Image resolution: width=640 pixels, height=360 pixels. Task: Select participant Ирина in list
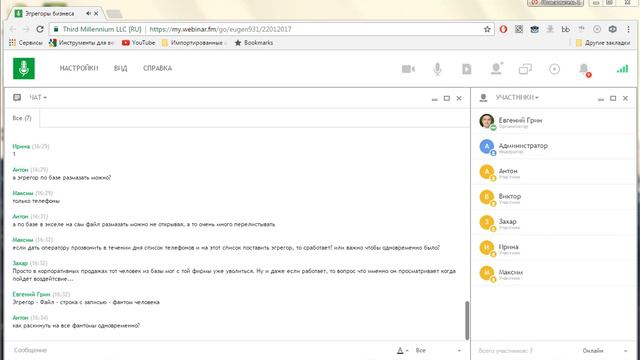[x=553, y=248]
